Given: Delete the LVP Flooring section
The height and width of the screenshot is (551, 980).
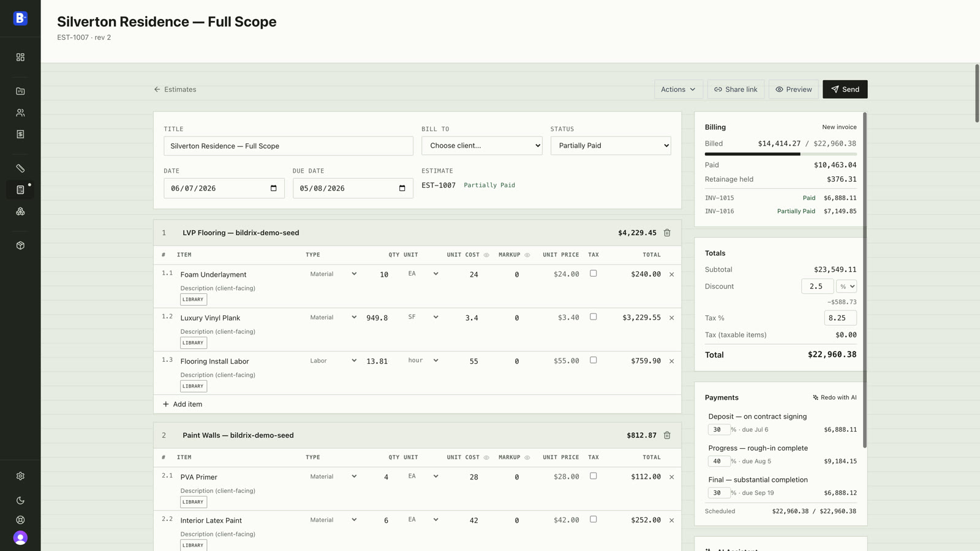Looking at the screenshot, I should point(667,233).
